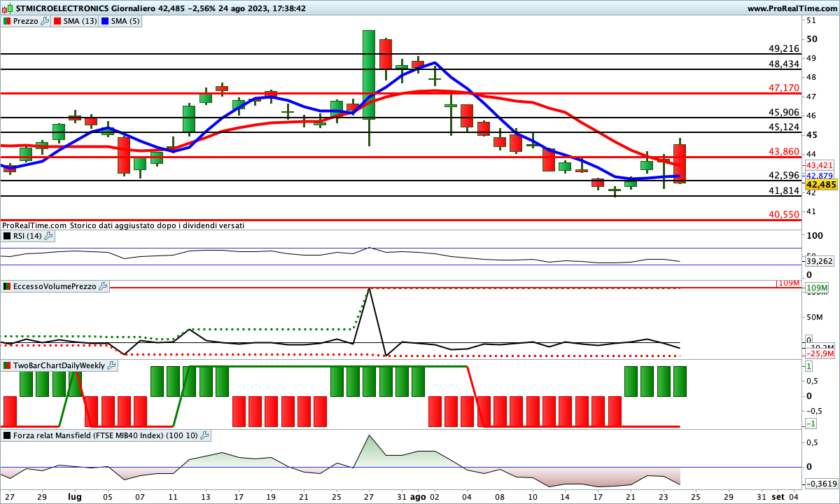Screen dimensions: 840x504
Task: Open Prezzo settings via wrench icon
Action: 45,21
